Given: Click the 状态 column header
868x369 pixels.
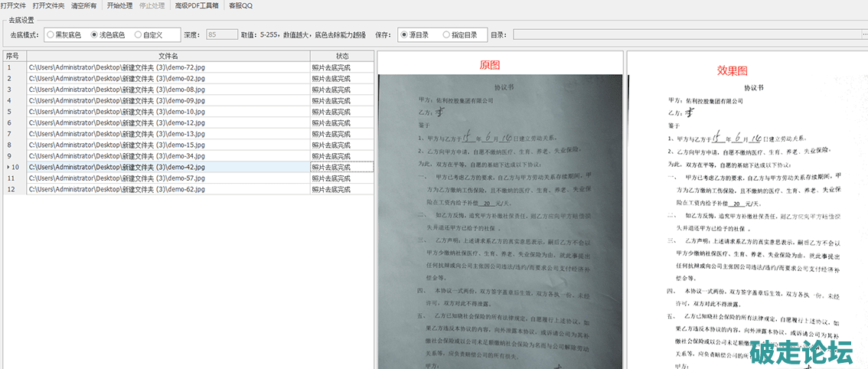Looking at the screenshot, I should click(342, 56).
